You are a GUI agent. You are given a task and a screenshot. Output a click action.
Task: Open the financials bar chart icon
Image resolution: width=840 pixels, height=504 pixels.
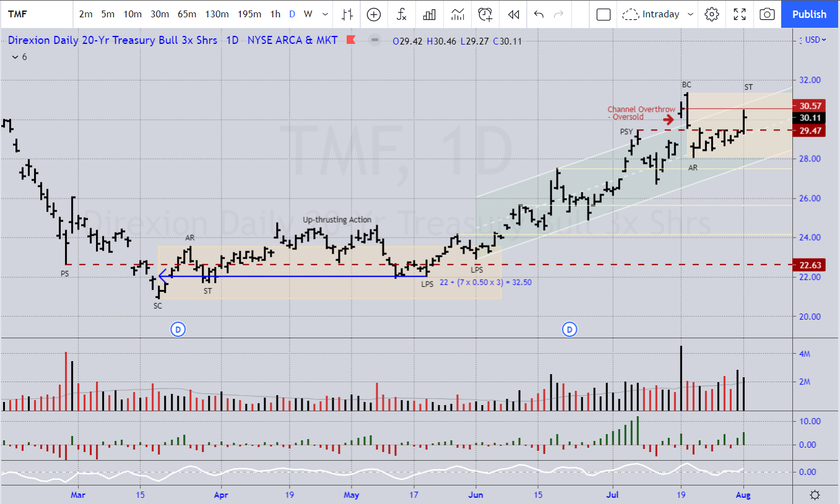[x=430, y=14]
